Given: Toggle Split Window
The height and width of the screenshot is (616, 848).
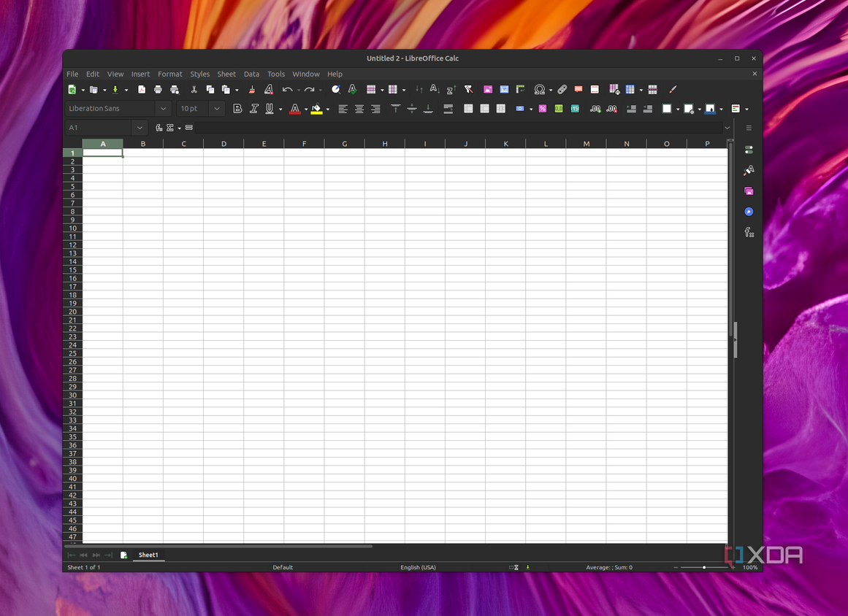Looking at the screenshot, I should coord(653,90).
